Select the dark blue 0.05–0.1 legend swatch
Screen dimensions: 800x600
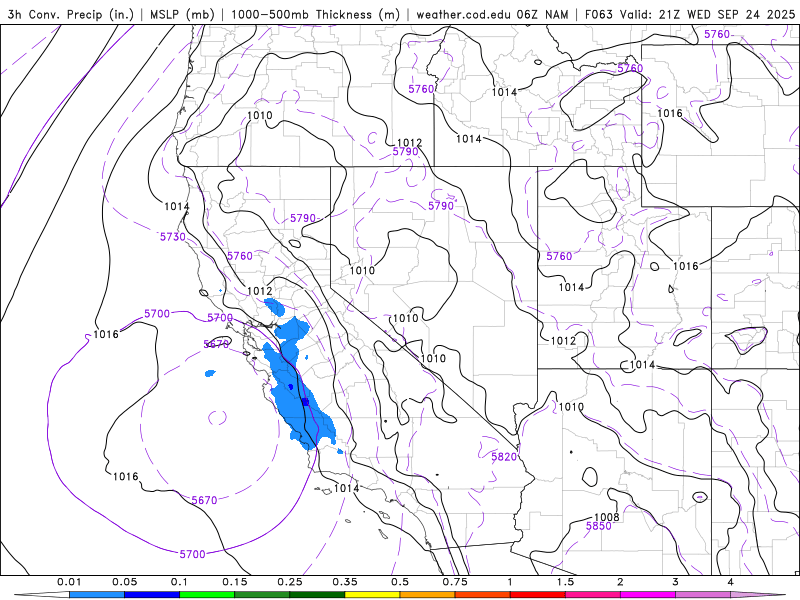(x=152, y=595)
